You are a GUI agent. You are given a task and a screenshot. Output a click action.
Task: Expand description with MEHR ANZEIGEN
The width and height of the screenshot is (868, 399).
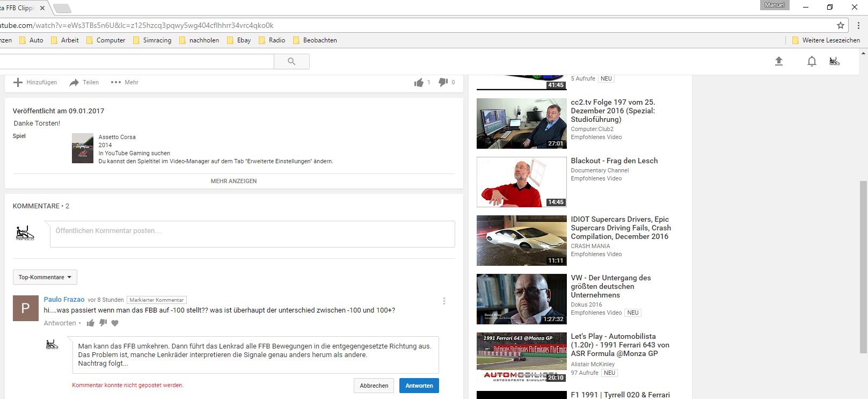[x=234, y=181]
